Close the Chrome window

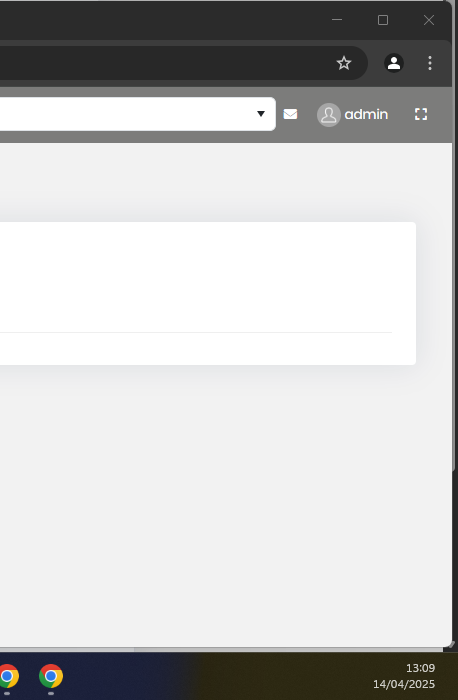(x=429, y=20)
